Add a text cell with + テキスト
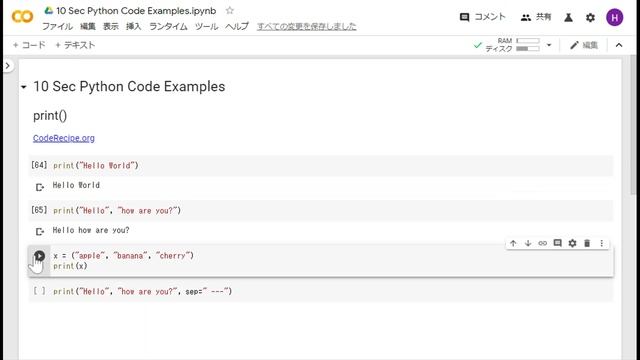640x360 pixels. coord(75,45)
